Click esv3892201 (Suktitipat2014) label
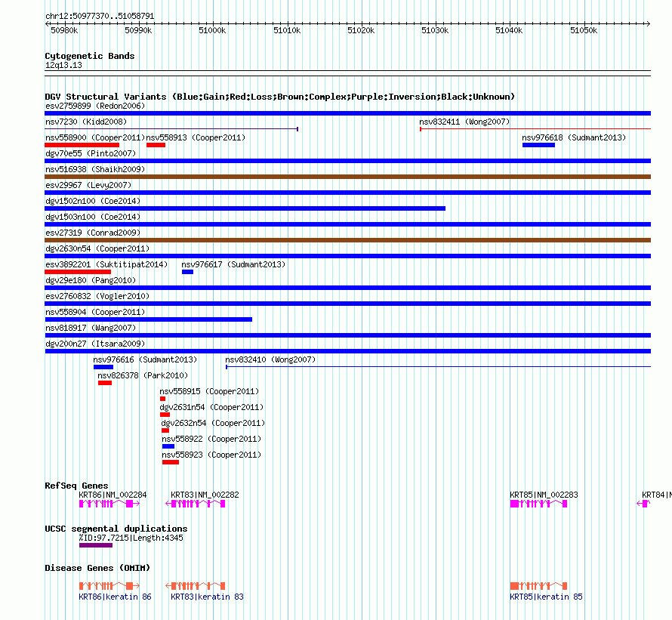 [x=106, y=264]
